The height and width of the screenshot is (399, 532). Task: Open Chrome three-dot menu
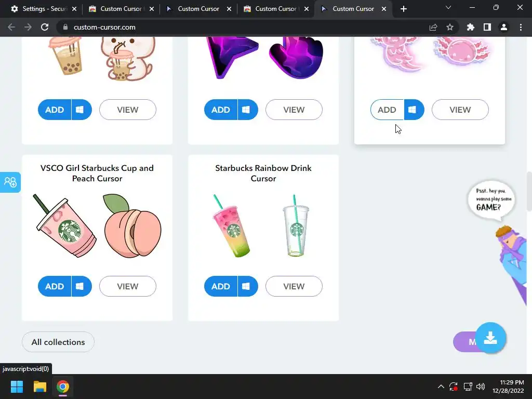521,27
